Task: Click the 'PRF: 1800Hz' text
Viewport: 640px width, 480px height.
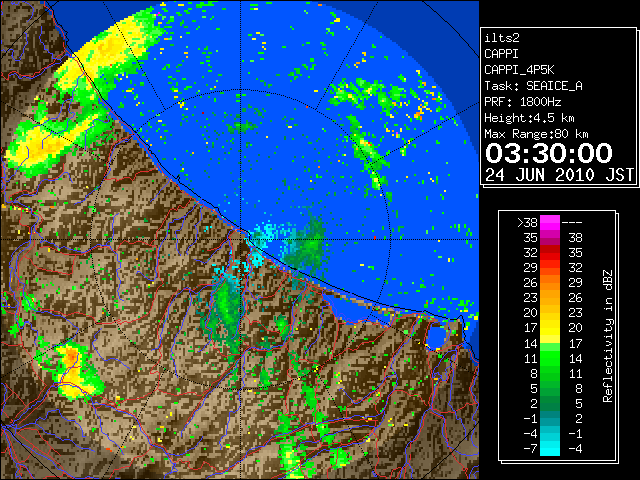Action: (x=522, y=102)
